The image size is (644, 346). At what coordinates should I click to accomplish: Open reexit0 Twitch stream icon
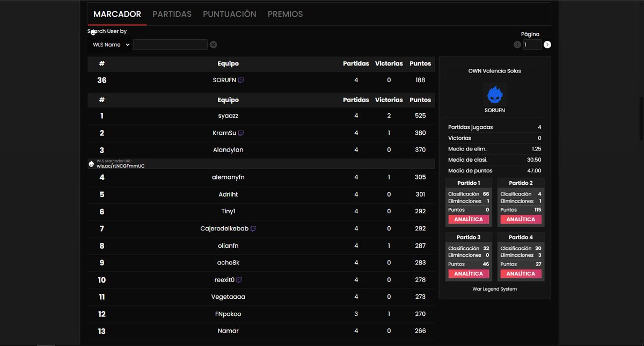click(239, 280)
